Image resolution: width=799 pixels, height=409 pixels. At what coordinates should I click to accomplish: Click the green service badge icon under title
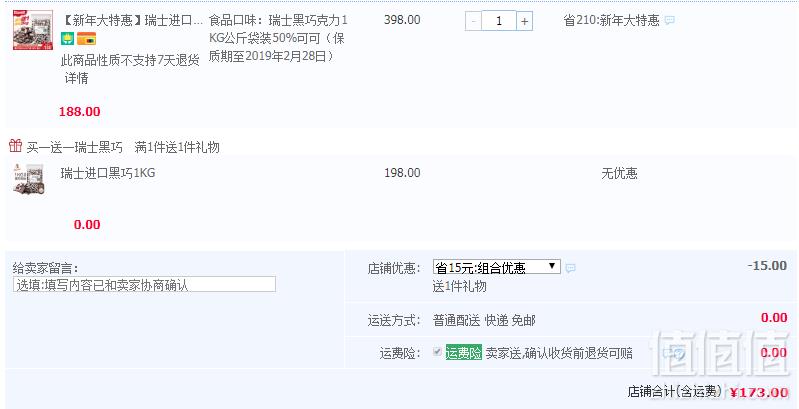click(x=67, y=39)
